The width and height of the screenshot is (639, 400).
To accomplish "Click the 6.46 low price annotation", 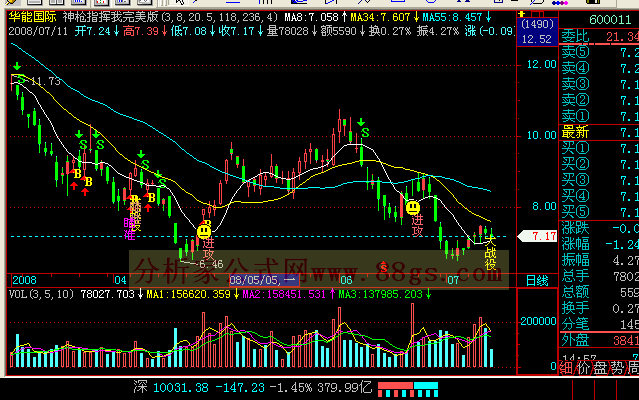I will (x=212, y=264).
